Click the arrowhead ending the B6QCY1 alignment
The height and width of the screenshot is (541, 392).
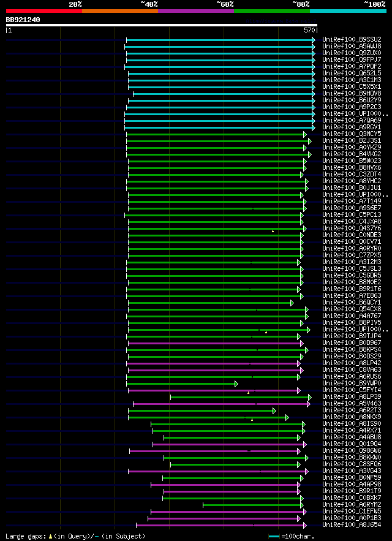click(292, 303)
